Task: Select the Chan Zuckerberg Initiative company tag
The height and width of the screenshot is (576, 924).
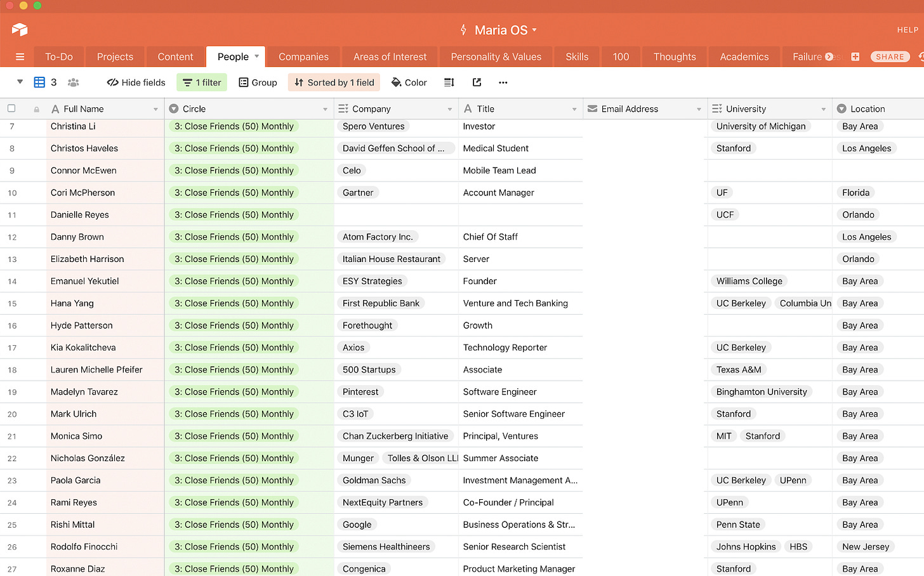Action: (395, 436)
